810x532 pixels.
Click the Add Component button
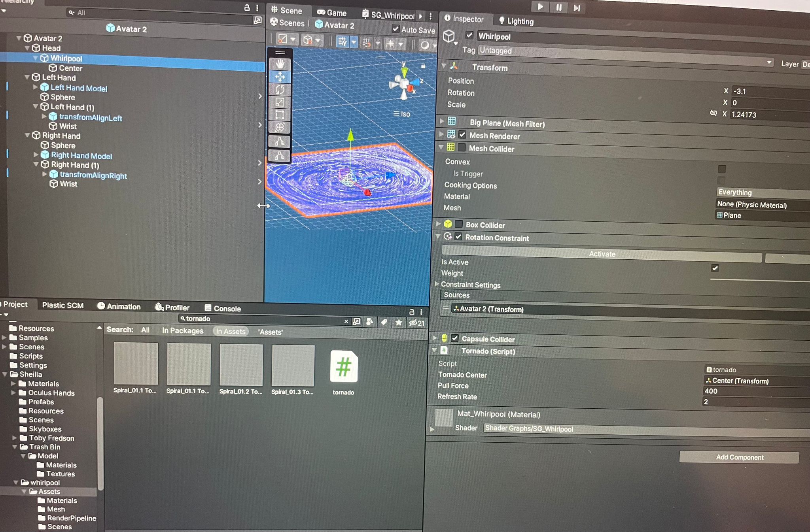point(739,457)
